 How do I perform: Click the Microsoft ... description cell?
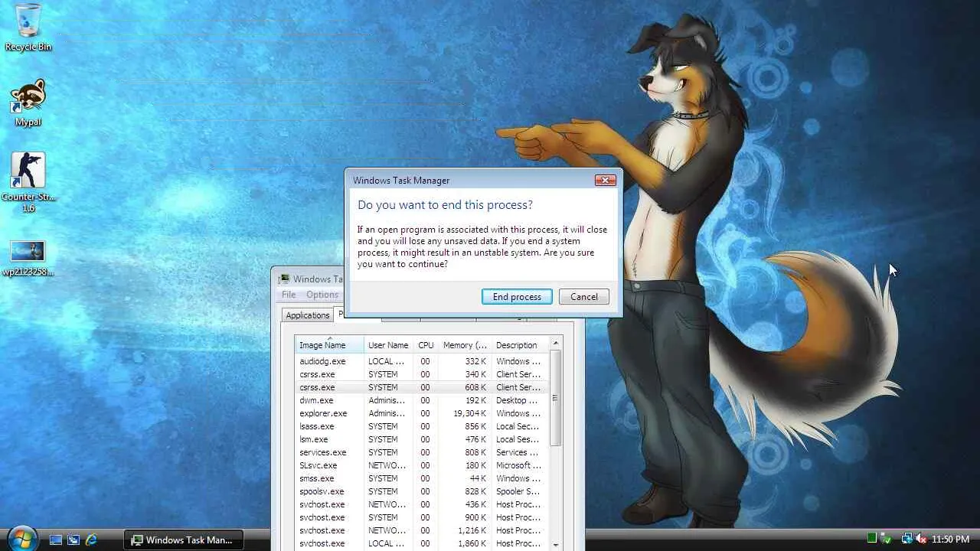point(518,465)
